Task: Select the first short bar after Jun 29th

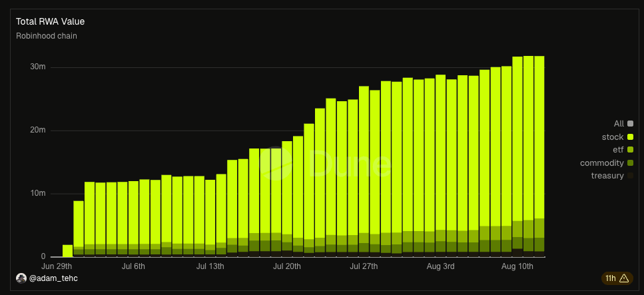Action: pyautogui.click(x=68, y=251)
